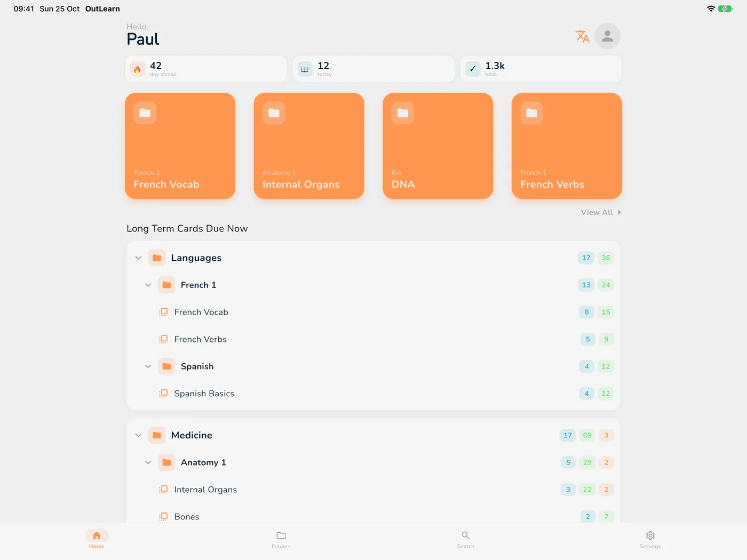Click the deck icon beside Internal Organs
The image size is (747, 560).
163,490
